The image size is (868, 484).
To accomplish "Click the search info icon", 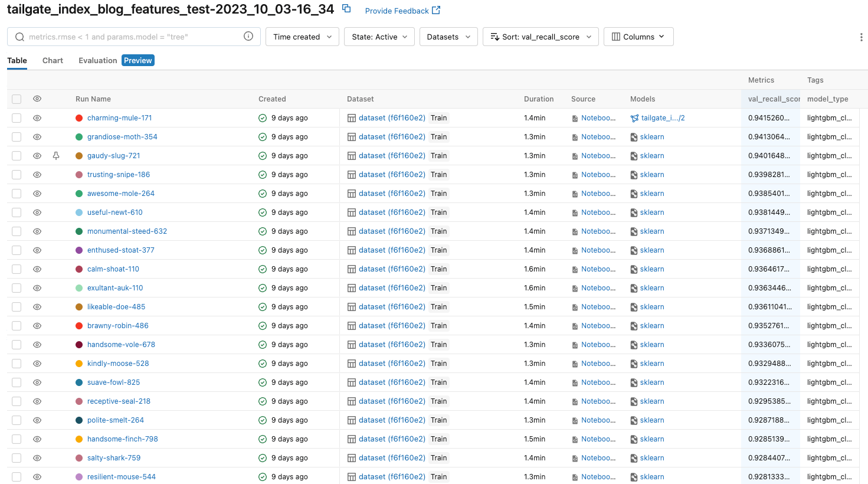I will (x=248, y=37).
